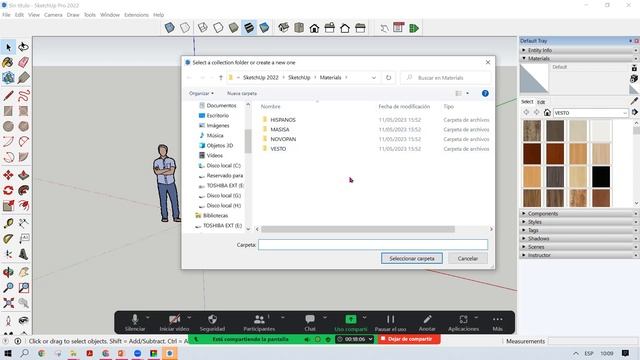The image size is (640, 360).
Task: Select the Orbit tool
Action: tap(8, 272)
